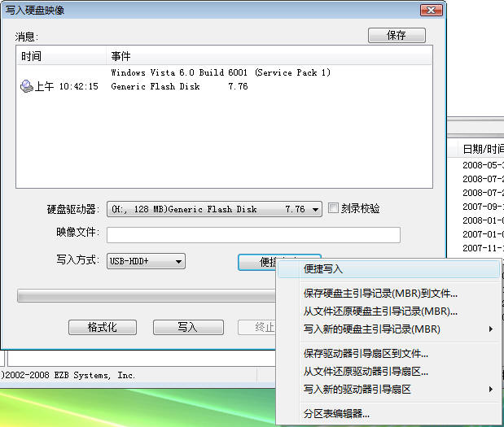This screenshot has height=427, width=504.
Task: Close the 写入硬盘映像 dialog window
Action: pos(431,10)
